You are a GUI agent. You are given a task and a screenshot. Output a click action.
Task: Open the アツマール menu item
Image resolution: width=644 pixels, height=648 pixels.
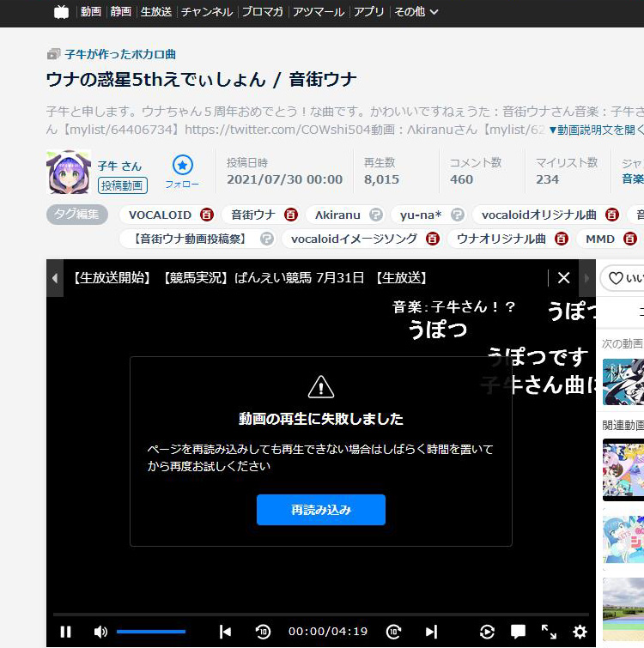click(x=319, y=11)
